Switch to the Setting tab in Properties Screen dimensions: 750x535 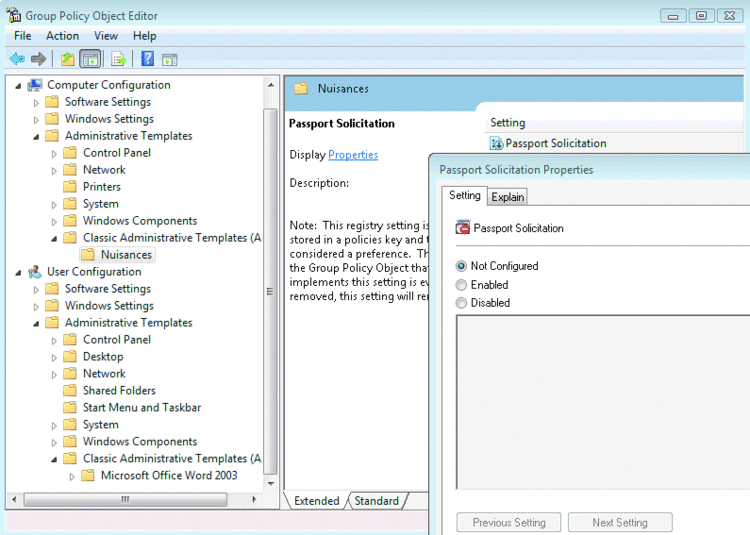[464, 195]
